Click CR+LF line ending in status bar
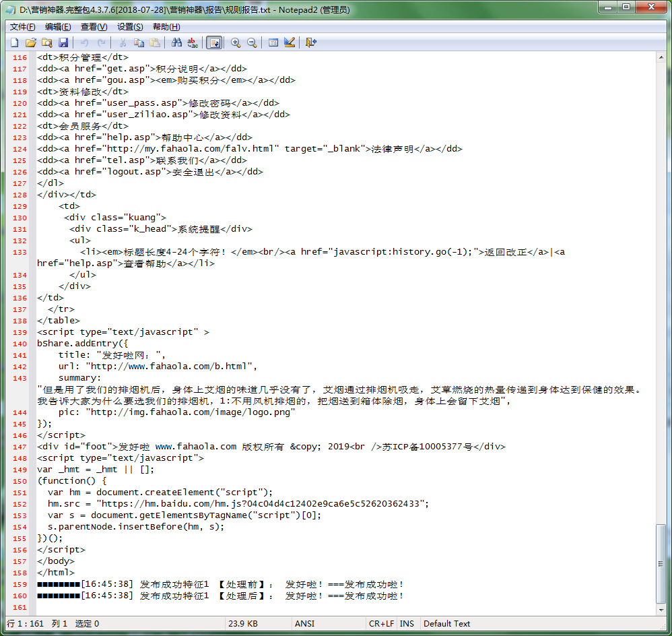The image size is (672, 636). [x=381, y=624]
